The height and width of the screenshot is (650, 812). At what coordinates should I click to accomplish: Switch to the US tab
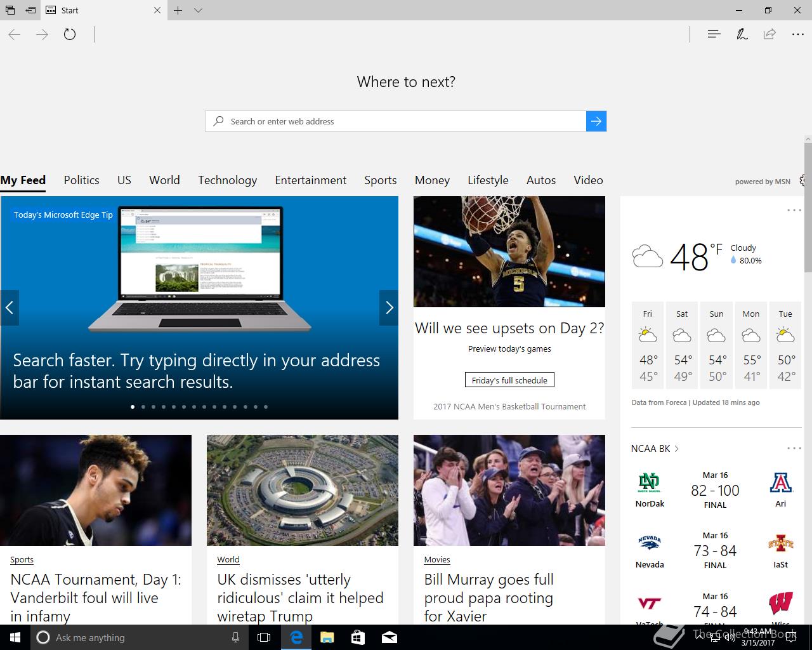pos(124,180)
